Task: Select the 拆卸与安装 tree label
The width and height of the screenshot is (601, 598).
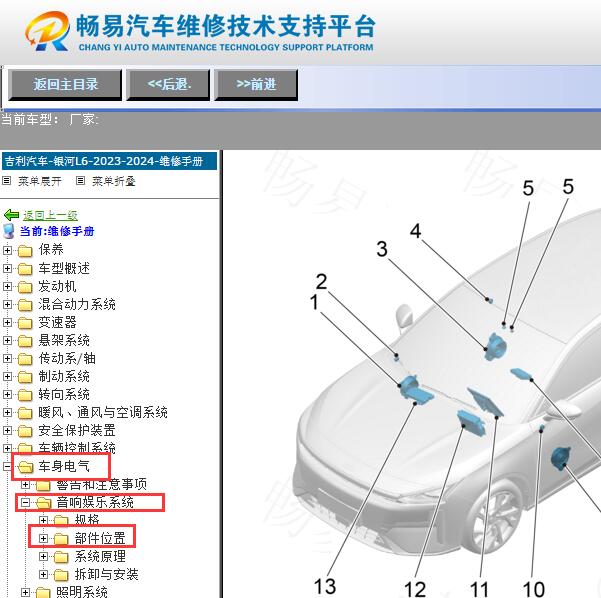Action: click(107, 574)
